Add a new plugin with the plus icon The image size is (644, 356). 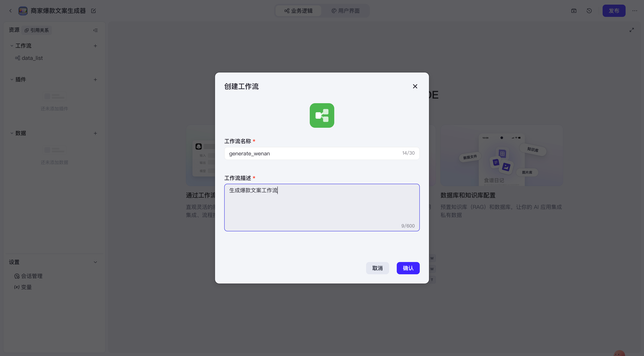point(95,80)
